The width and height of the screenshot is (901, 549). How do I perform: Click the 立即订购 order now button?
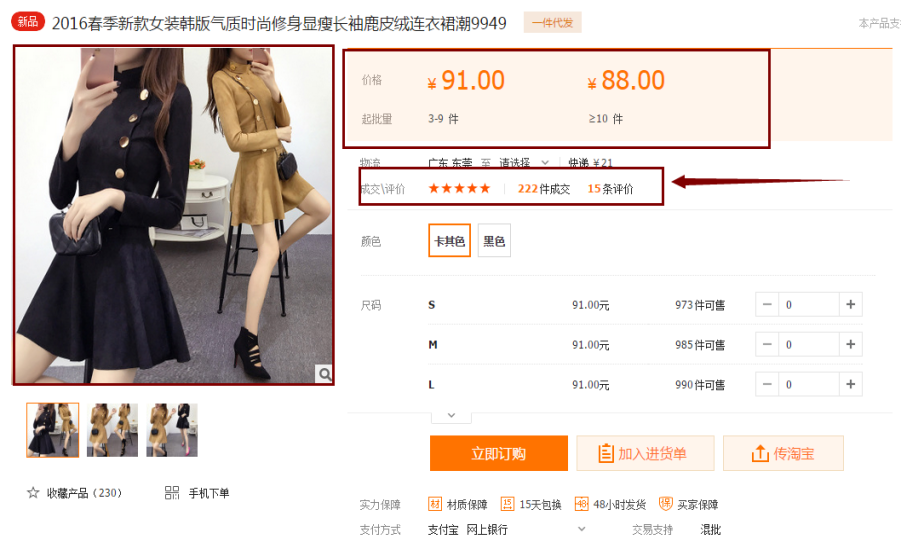498,454
